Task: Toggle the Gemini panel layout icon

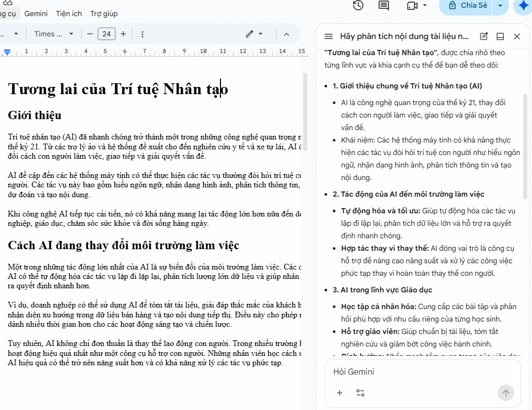Action: [x=500, y=36]
